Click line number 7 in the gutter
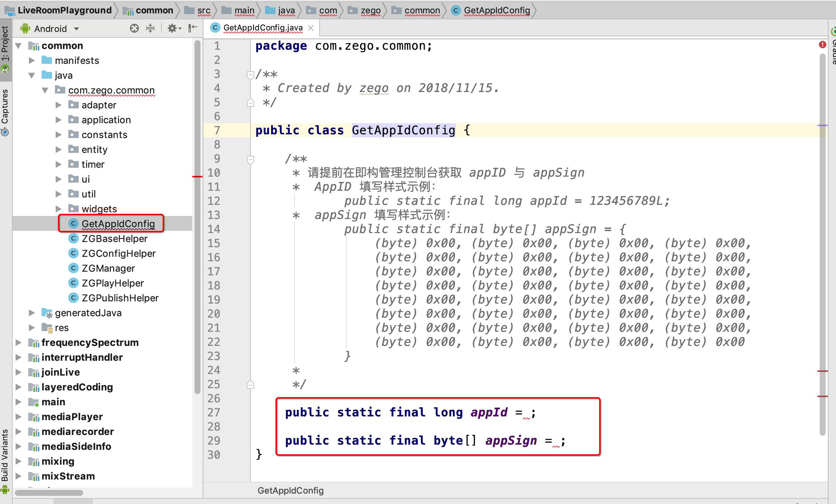 click(217, 130)
